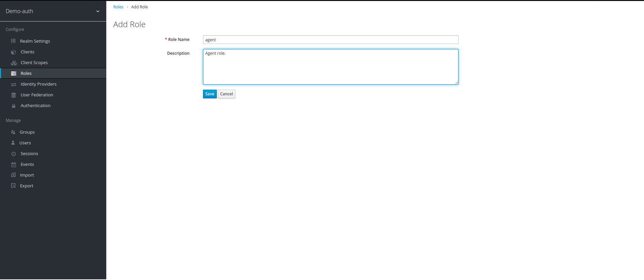Select Import from the Manage menu

27,175
